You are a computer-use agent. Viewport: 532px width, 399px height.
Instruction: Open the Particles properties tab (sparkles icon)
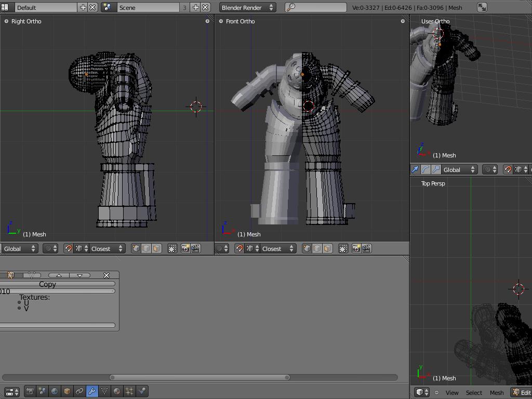tap(129, 391)
